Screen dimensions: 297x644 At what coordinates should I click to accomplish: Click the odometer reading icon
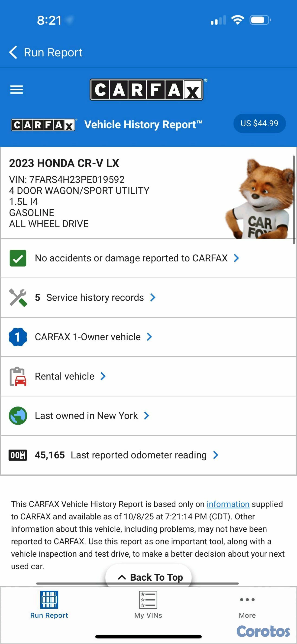click(18, 455)
